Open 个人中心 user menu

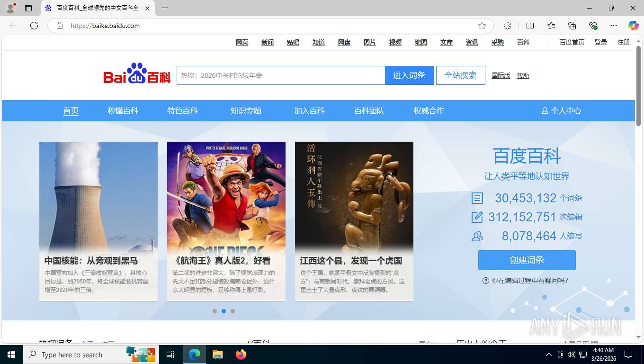pyautogui.click(x=561, y=110)
